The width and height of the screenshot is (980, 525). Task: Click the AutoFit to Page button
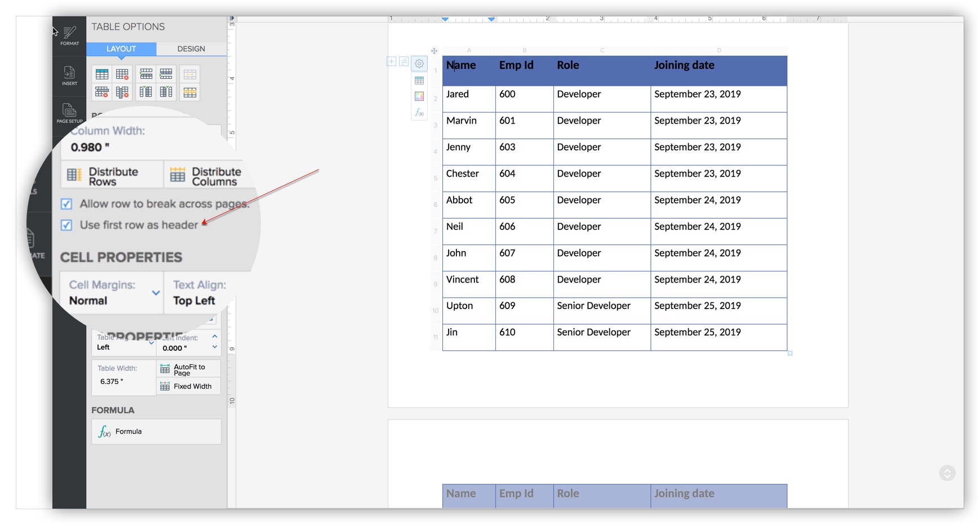pyautogui.click(x=188, y=369)
